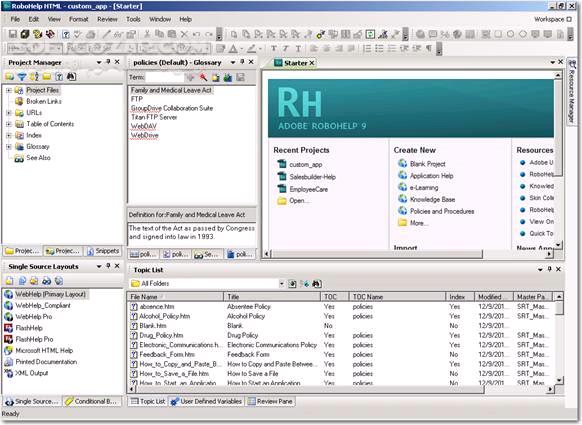Screen dimensions: 582x425
Task: Toggle auto-hide pin on Topic List panel
Action: (549, 269)
